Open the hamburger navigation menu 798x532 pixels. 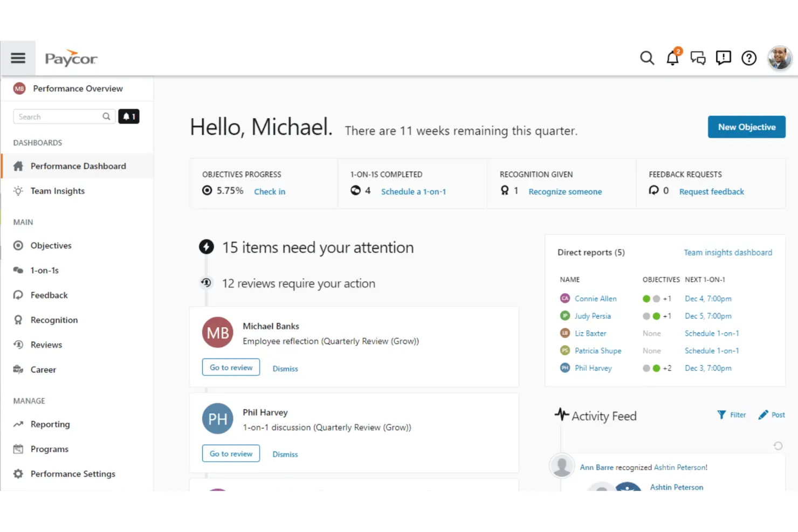(x=18, y=58)
